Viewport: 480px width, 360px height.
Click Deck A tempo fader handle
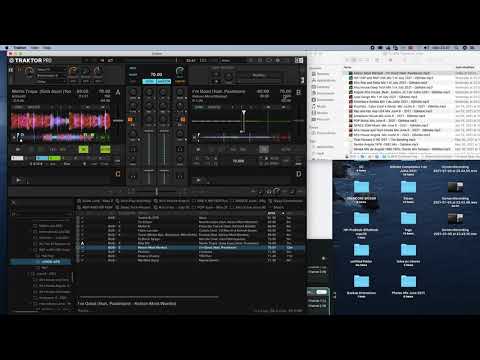[x=118, y=120]
